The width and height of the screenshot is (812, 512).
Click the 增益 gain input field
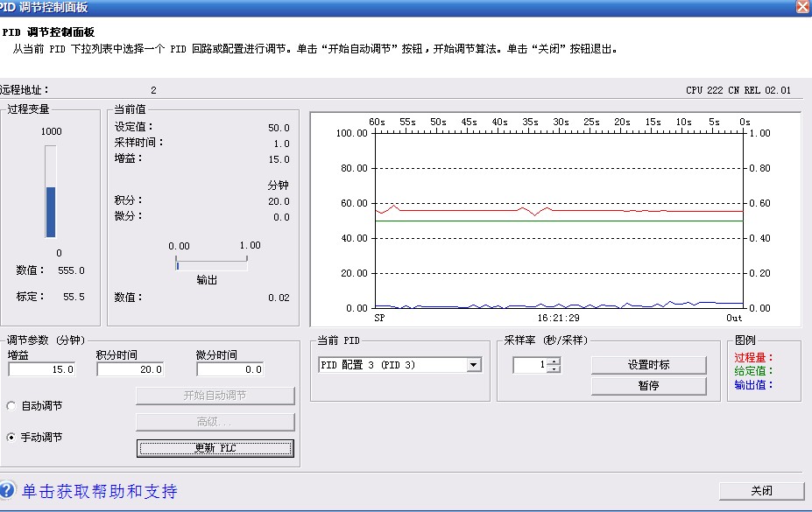41,369
